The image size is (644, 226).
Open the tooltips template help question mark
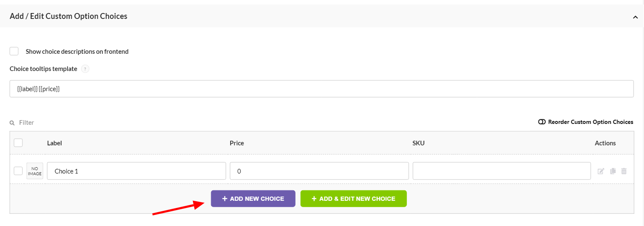[85, 69]
